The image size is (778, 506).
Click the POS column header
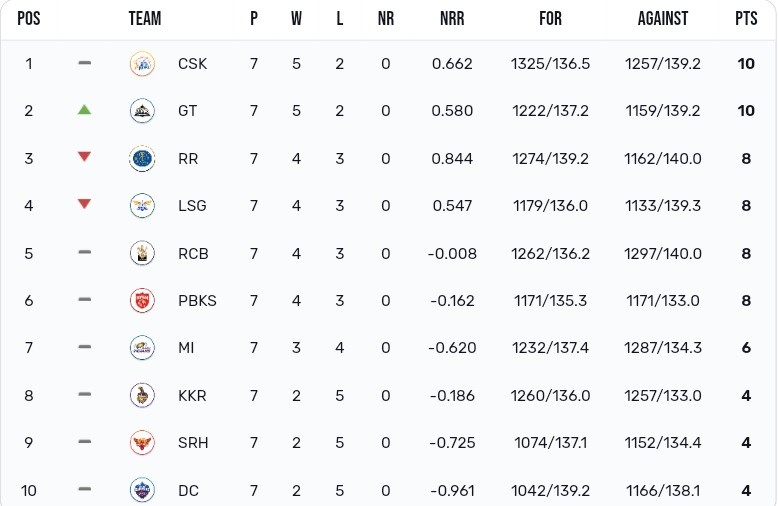click(28, 19)
